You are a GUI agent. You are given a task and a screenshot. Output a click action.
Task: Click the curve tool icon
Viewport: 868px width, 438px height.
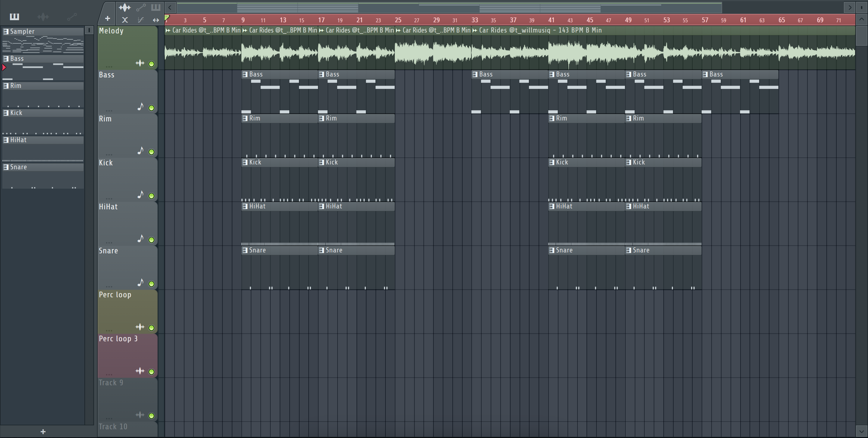click(141, 20)
